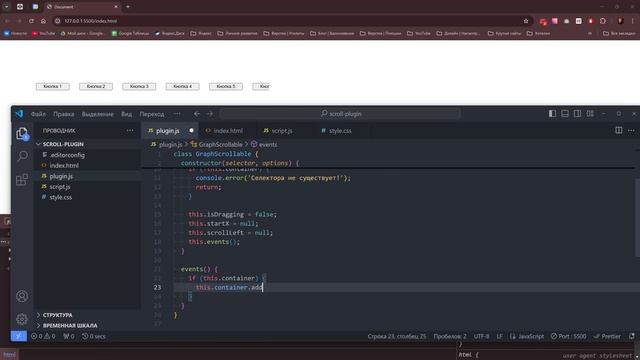Click the Кнопка 3 button on the page
Viewport: 640px width, 360px height.
click(139, 86)
